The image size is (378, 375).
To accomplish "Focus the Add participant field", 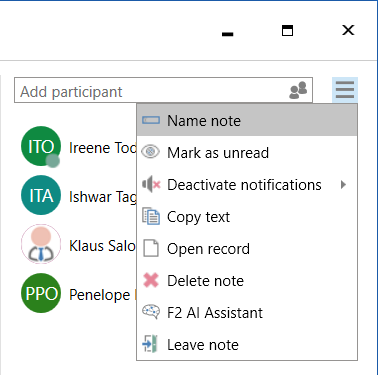I will click(163, 90).
